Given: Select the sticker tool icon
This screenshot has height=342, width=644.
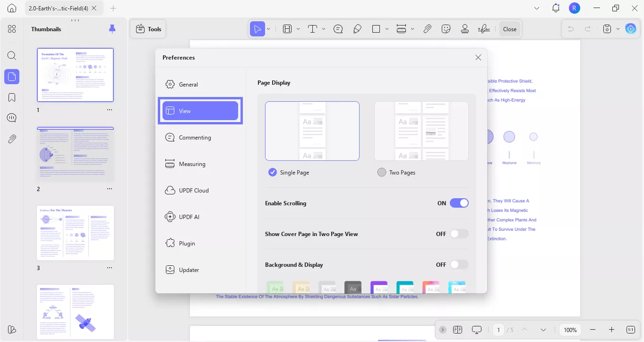Looking at the screenshot, I should click(446, 29).
